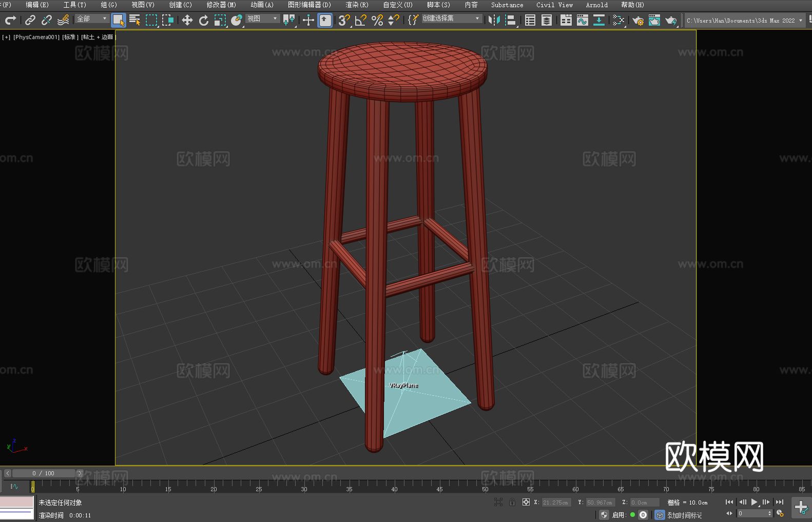The image size is (812, 522).
Task: Open the 帮助(H) menu
Action: point(632,5)
